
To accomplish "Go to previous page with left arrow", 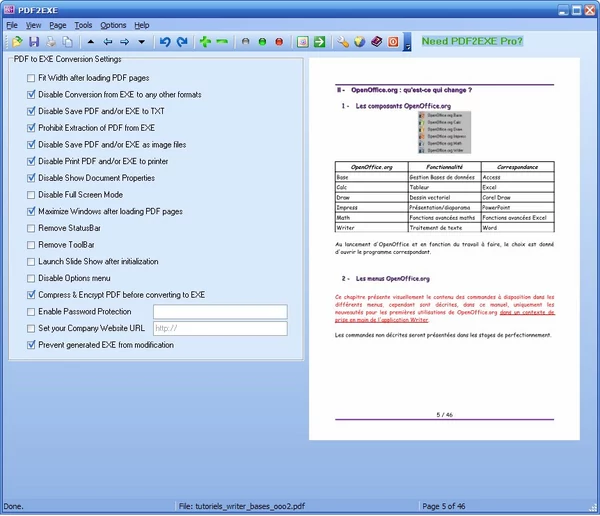I will pos(108,41).
